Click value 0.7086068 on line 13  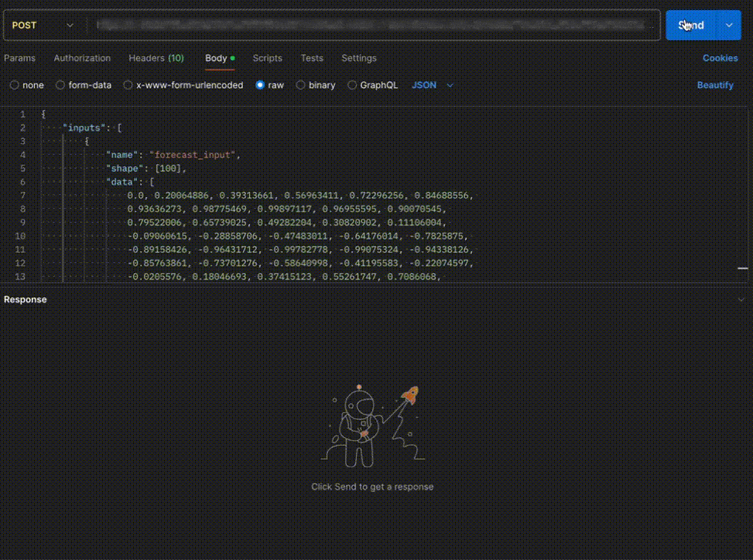pos(411,276)
